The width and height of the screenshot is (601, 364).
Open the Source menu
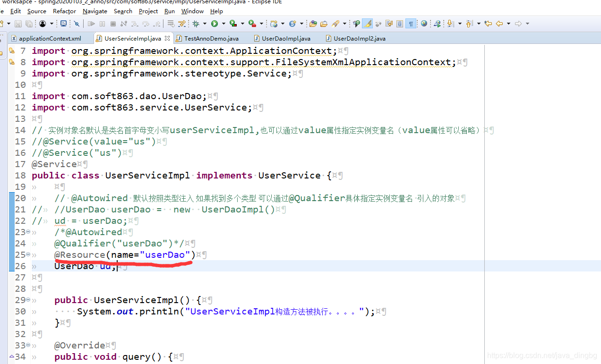37,11
